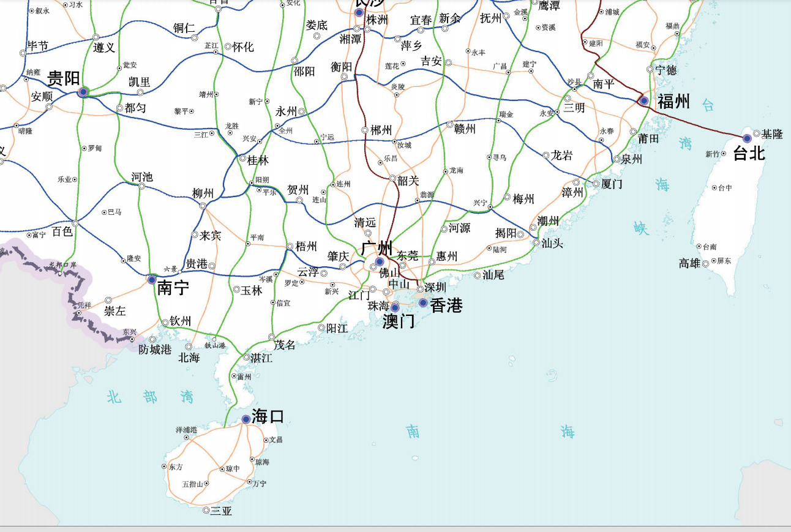Click the 清远 city label

[365, 223]
